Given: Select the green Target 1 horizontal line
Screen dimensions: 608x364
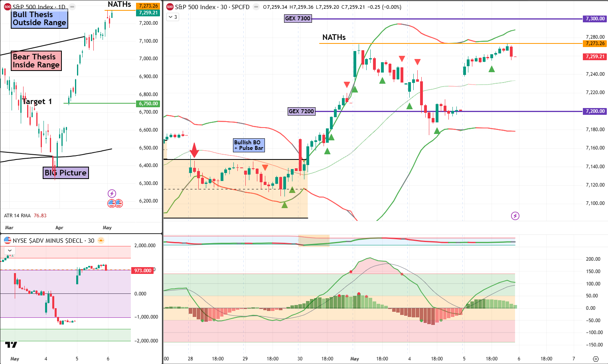Looking at the screenshot, I should 100,103.
